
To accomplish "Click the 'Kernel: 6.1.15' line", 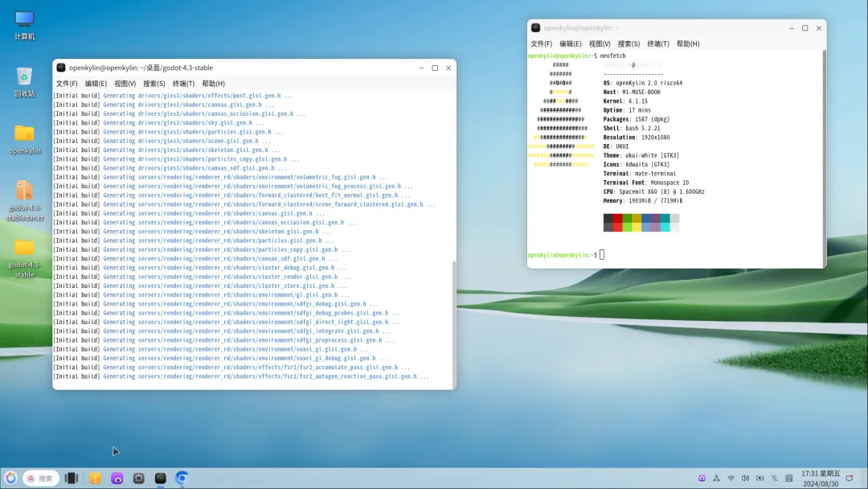I will (x=625, y=101).
